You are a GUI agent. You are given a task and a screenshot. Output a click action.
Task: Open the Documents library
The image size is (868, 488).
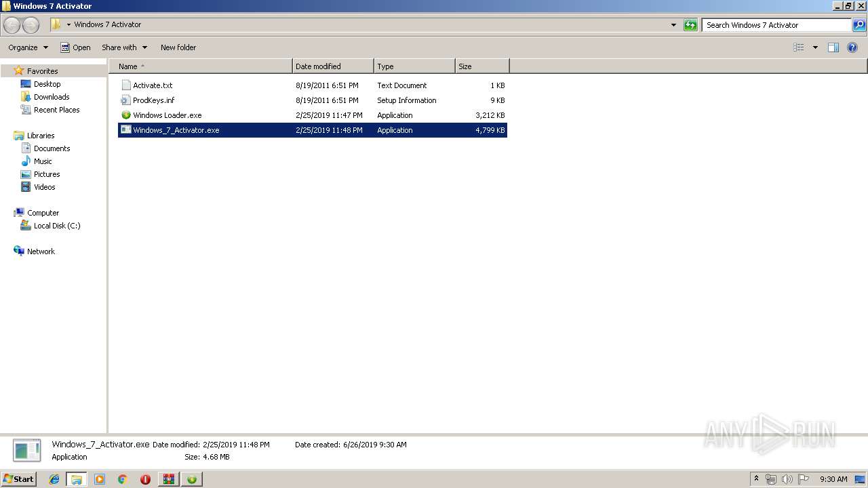pos(52,148)
